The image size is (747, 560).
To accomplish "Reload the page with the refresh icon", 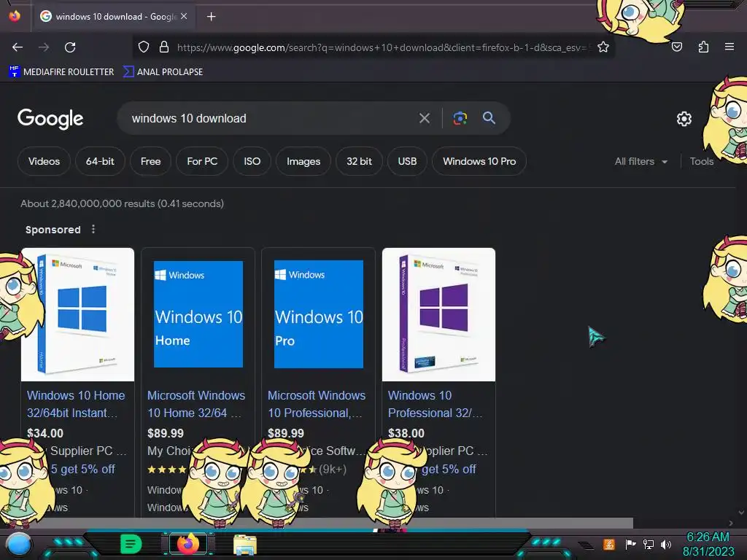I will pos(70,47).
